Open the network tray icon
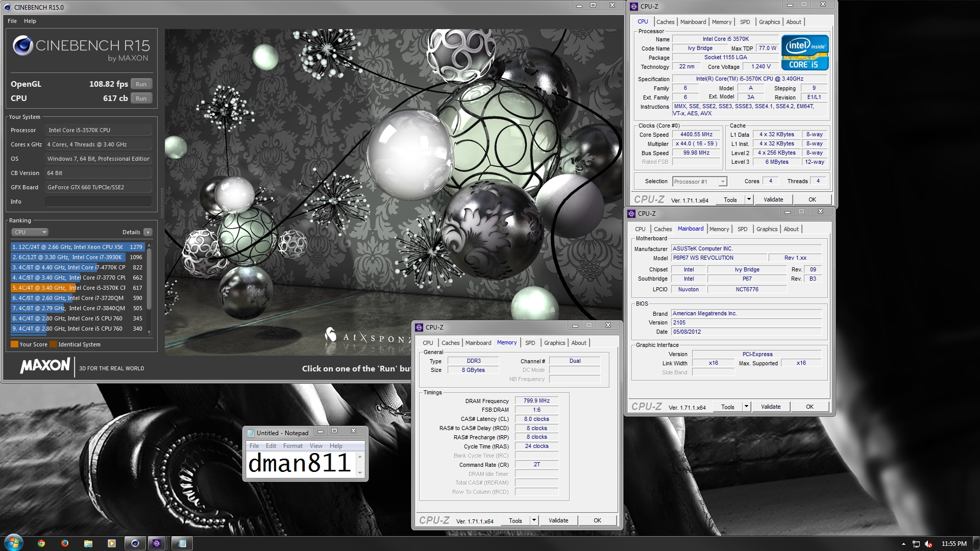The image size is (980, 551). coord(916,544)
